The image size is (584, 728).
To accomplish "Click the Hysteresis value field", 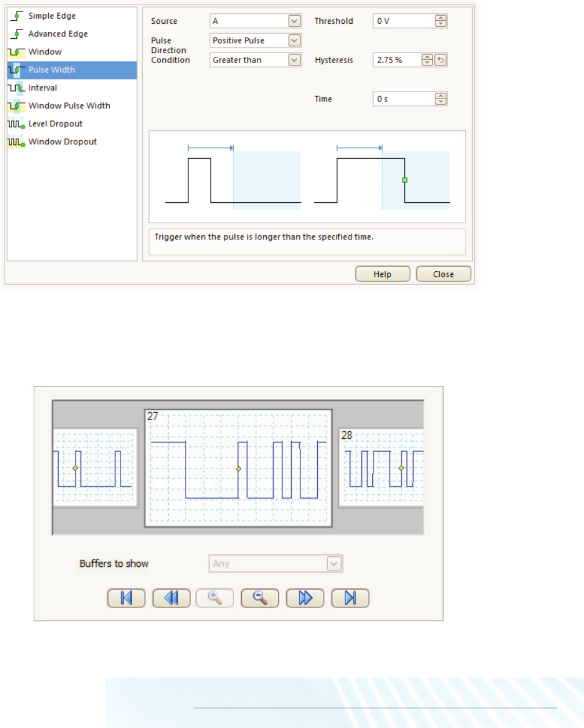I will (397, 60).
